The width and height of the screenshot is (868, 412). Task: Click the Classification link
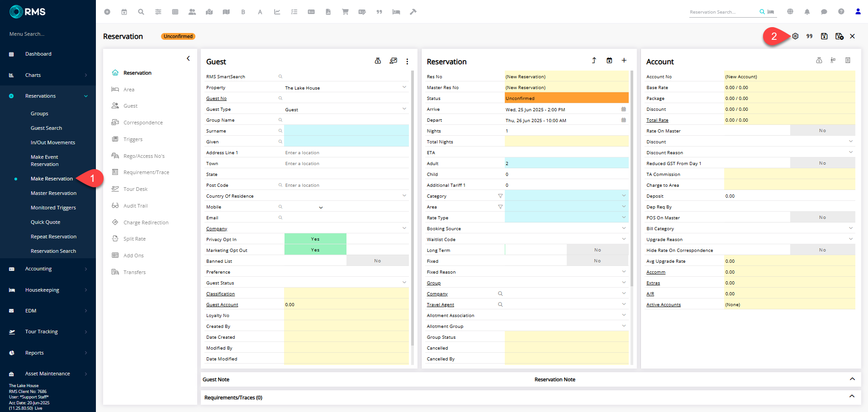click(x=220, y=294)
